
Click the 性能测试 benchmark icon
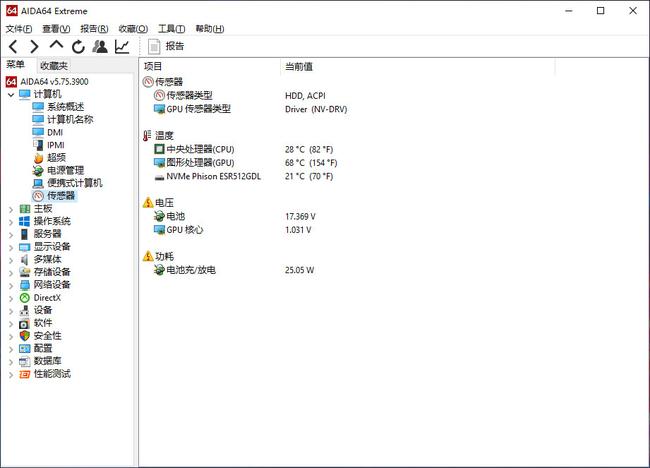(25, 374)
